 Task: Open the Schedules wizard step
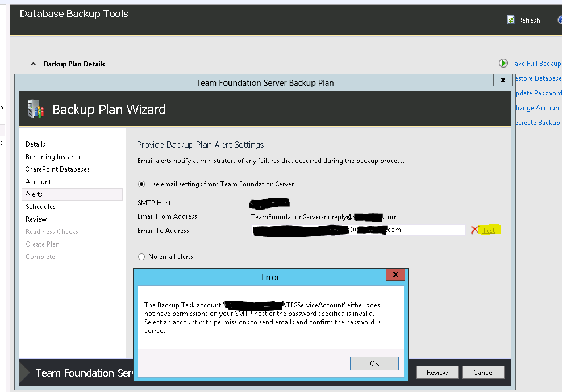40,207
